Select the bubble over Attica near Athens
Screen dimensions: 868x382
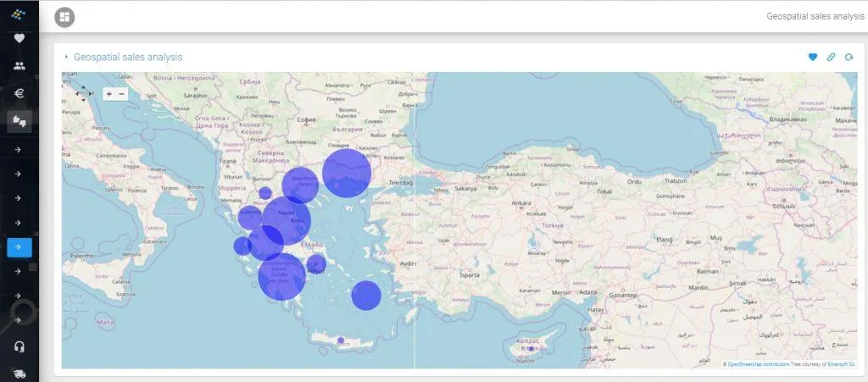coord(316,264)
